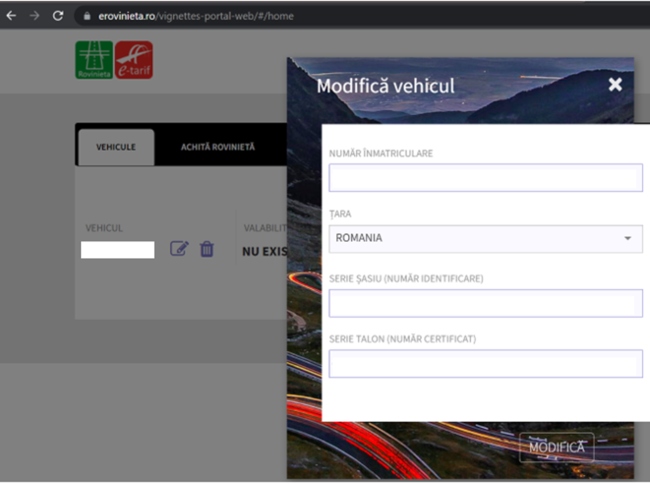This screenshot has width=650, height=486.
Task: Click the pencil edit vehicle icon
Action: point(179,249)
